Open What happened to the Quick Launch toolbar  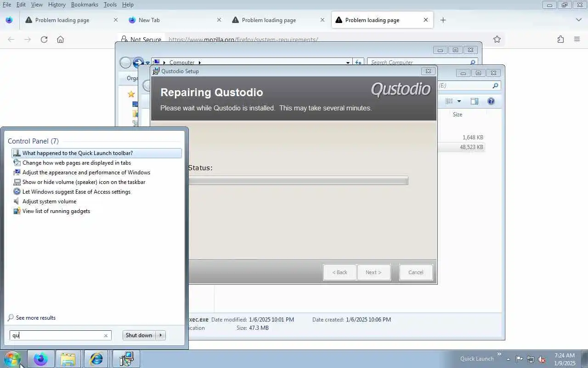pos(96,153)
